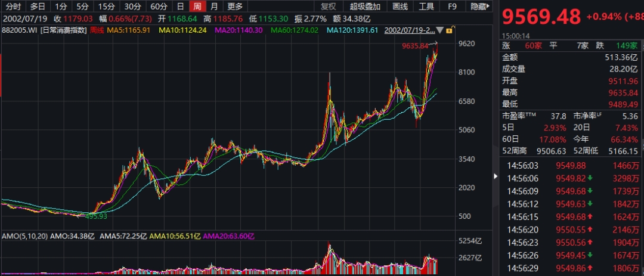Click the 52周低 5166.15 value
This screenshot has height=276, width=644.
click(x=624, y=151)
